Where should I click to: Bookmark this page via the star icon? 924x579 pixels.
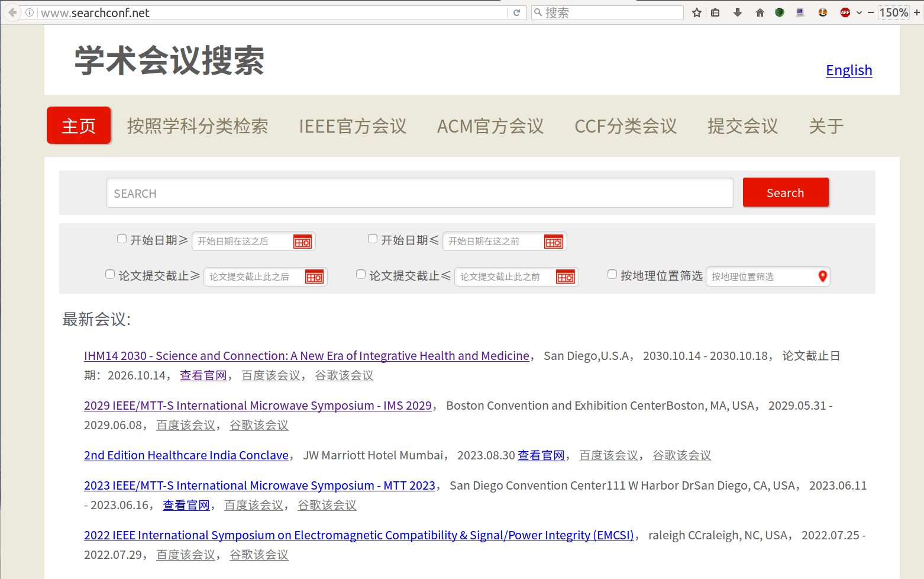coord(696,12)
